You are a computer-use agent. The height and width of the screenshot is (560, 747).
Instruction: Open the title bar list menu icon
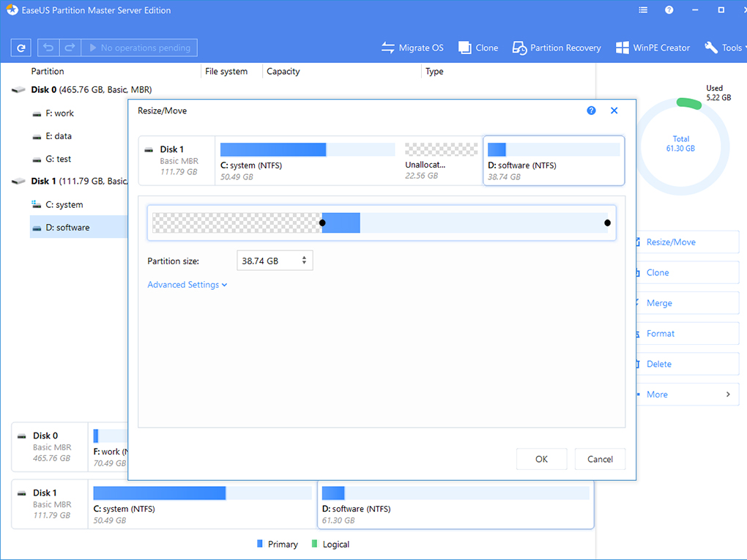click(643, 10)
